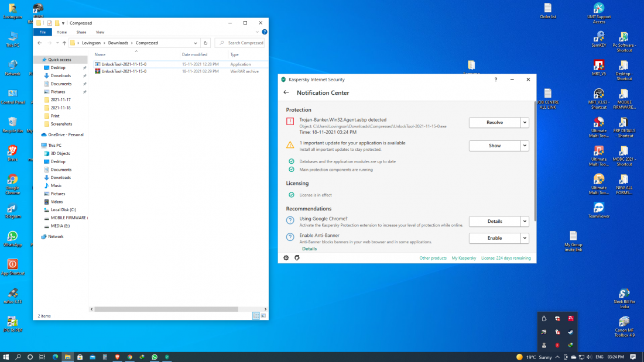Go back from Notification Center using the arrow

click(286, 92)
